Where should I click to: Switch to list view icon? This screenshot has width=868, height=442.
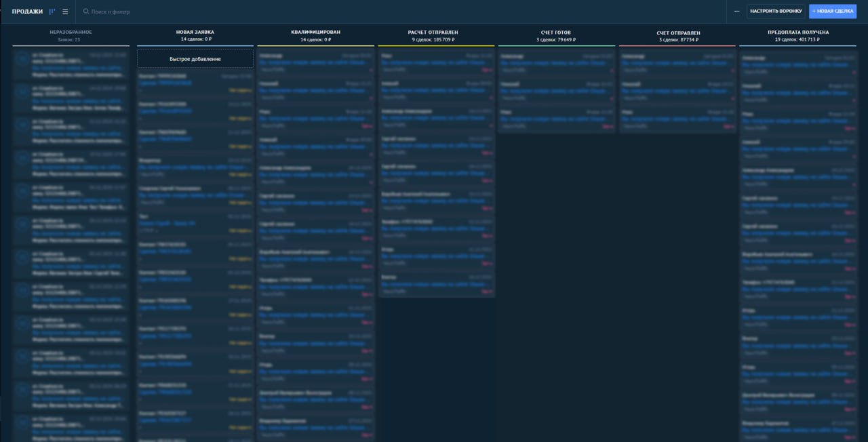pyautogui.click(x=65, y=12)
